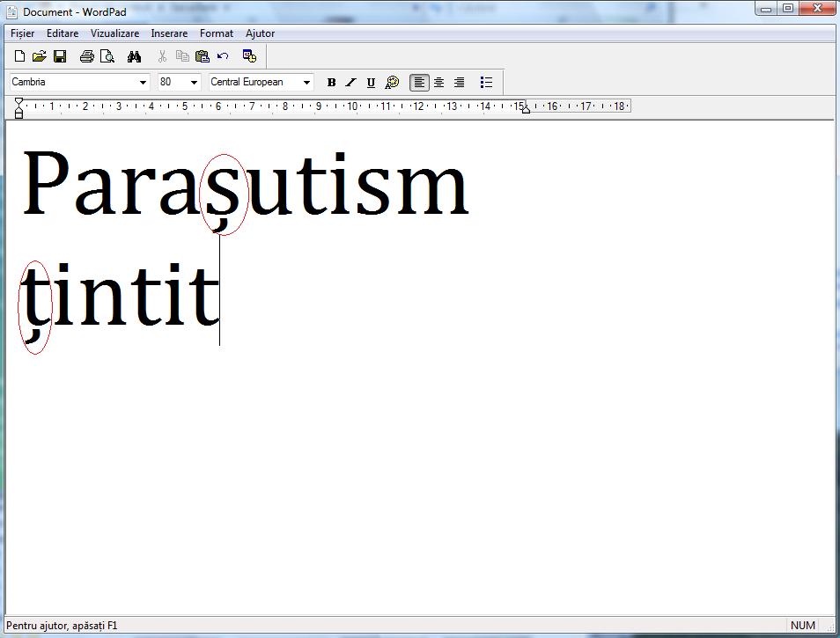The image size is (840, 638).
Task: Open print preview
Action: pyautogui.click(x=107, y=55)
